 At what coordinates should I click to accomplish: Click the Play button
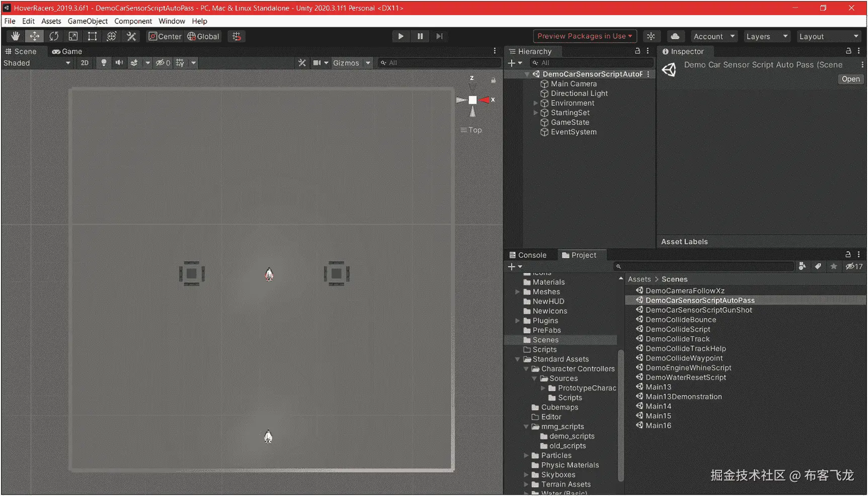pyautogui.click(x=401, y=36)
